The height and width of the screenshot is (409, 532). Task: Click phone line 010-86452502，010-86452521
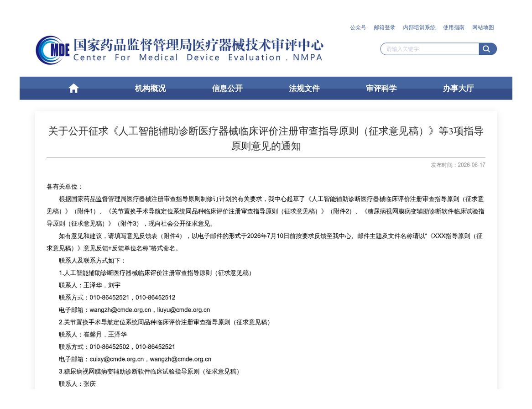coord(117,347)
